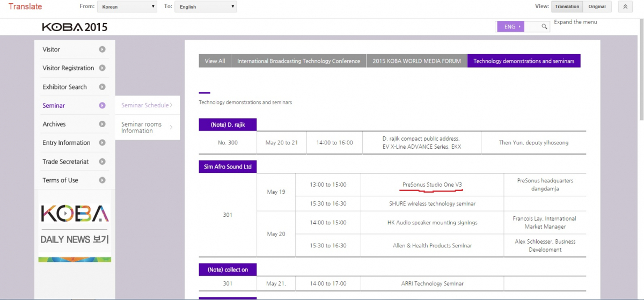
Task: Click SHURE wireless technology seminar text
Action: [432, 203]
